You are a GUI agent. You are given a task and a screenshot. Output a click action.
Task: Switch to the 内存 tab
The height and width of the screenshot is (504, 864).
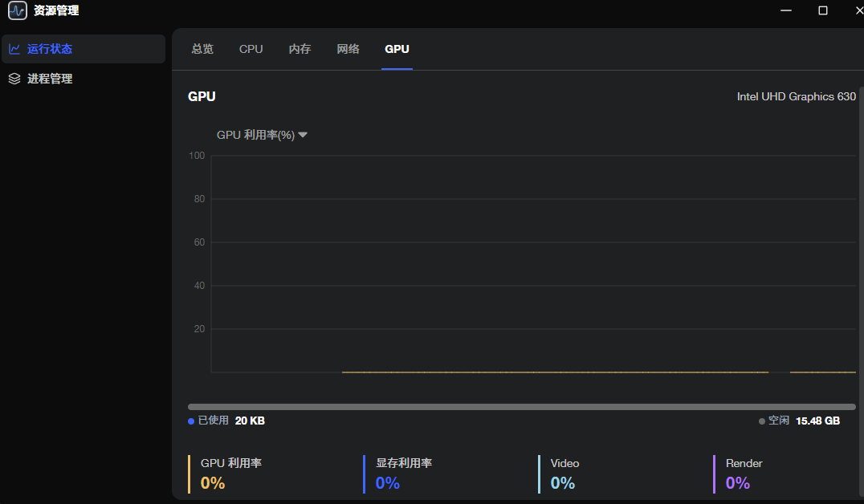pos(300,49)
